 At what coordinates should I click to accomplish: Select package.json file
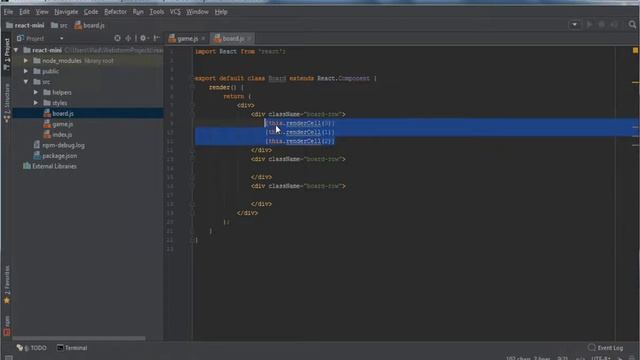tap(55, 156)
